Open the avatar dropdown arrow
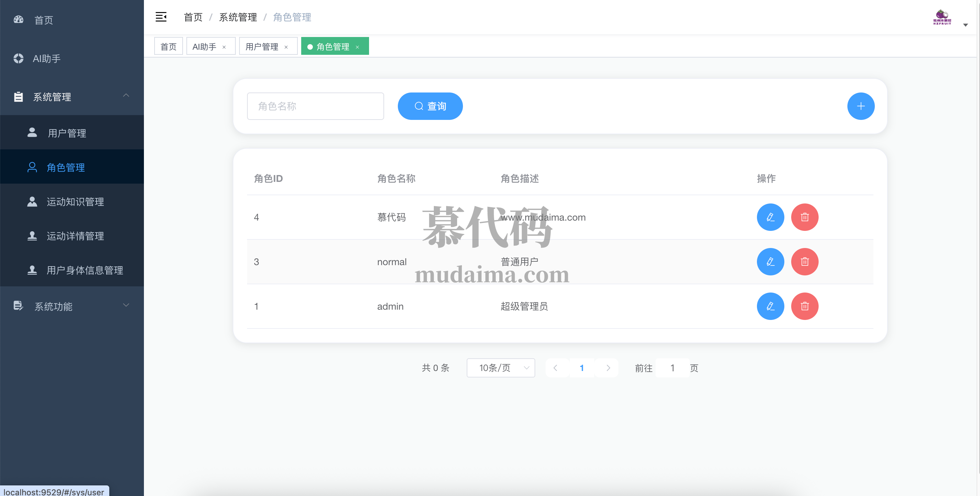The width and height of the screenshot is (980, 496). click(965, 25)
